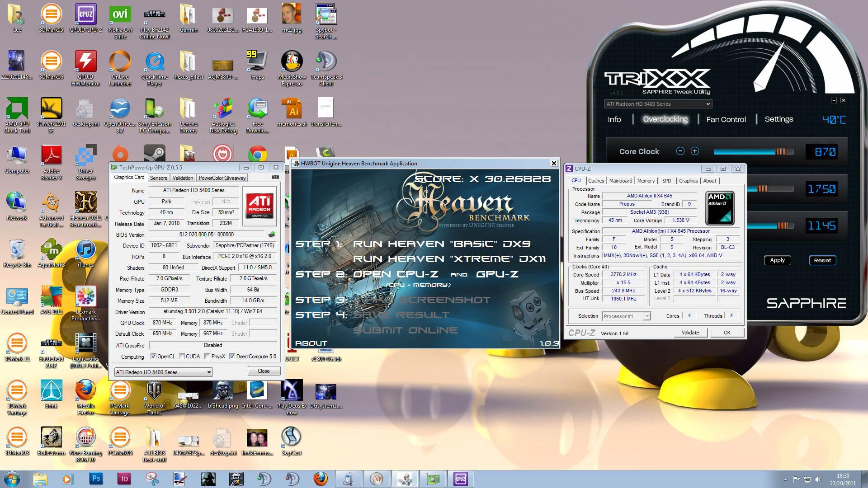Viewport: 868px width, 488px height.
Task: Open the TRIXX Settings tab
Action: coord(778,119)
